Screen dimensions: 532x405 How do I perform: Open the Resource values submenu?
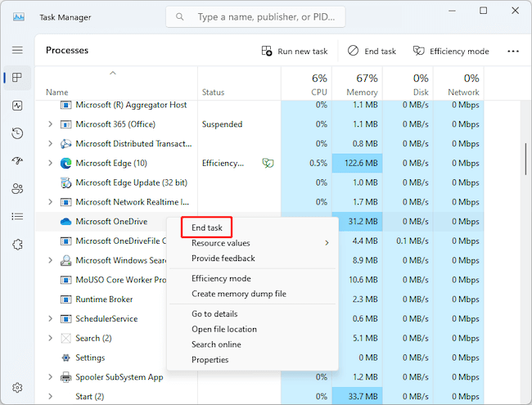(x=252, y=243)
